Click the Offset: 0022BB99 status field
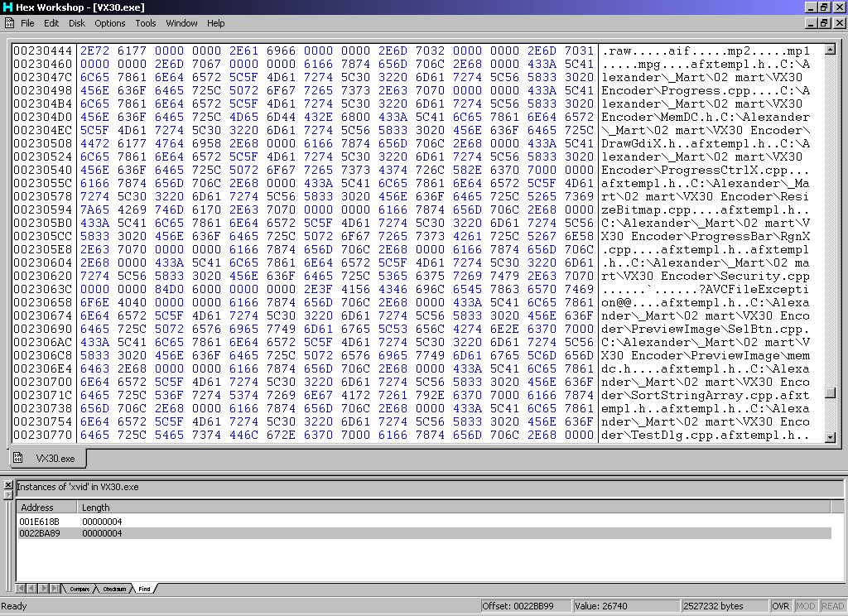Viewport: 848px width, 616px height. [x=525, y=606]
